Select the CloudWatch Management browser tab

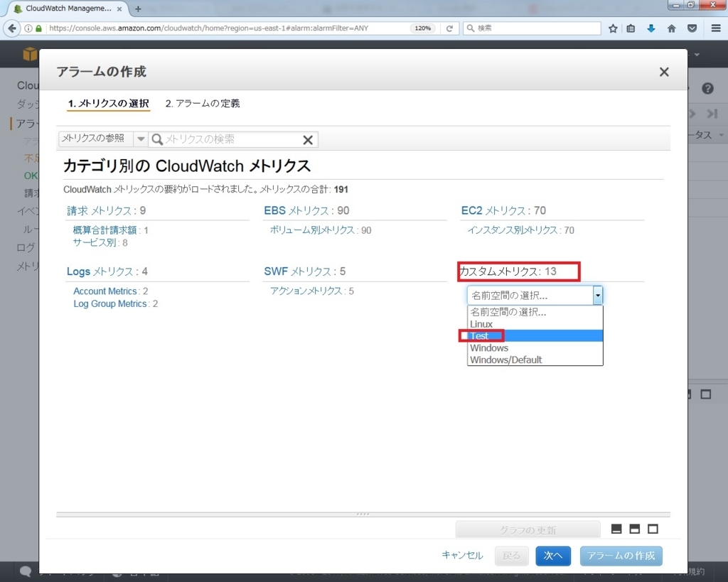68,9
